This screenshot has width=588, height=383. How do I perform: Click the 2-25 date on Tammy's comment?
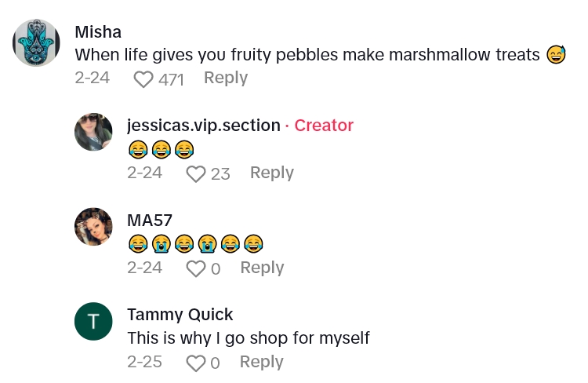coord(144,362)
